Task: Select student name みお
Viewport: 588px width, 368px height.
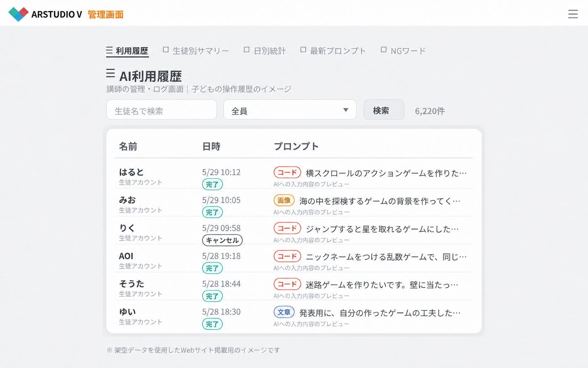Action: tap(127, 200)
